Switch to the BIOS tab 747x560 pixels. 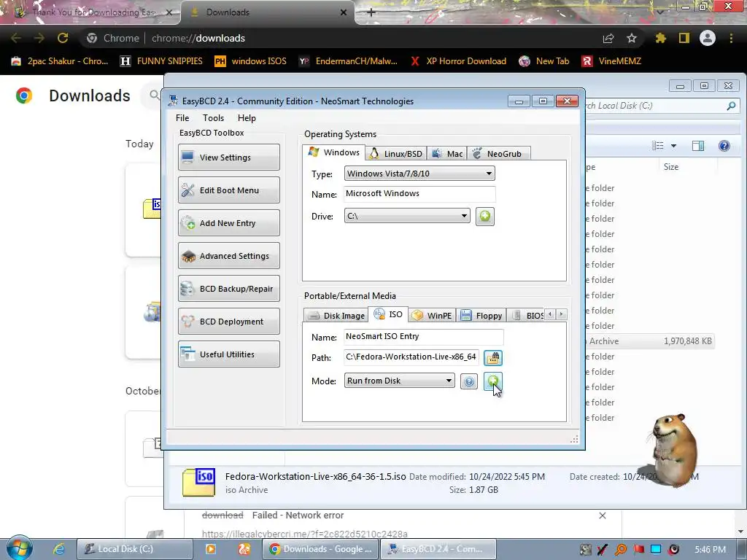tap(527, 316)
